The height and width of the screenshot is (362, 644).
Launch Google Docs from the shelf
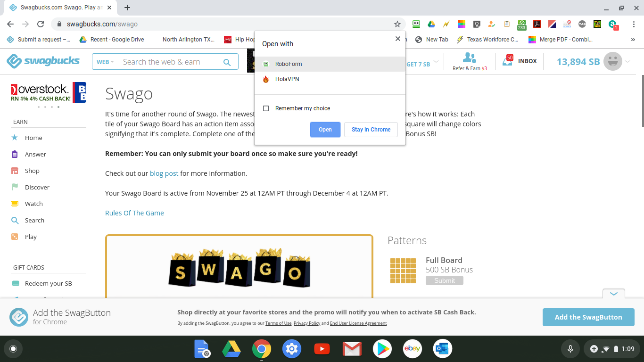click(202, 349)
